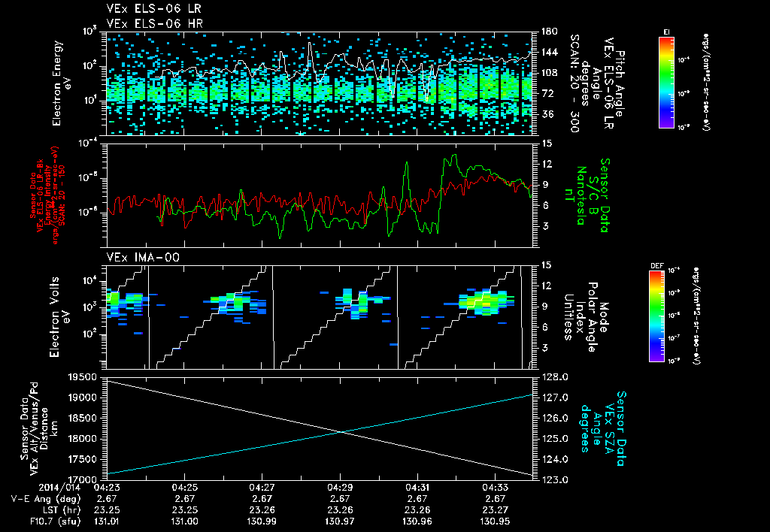Click the 144 pitch angle tick label
The width and height of the screenshot is (770, 532).
tap(549, 52)
